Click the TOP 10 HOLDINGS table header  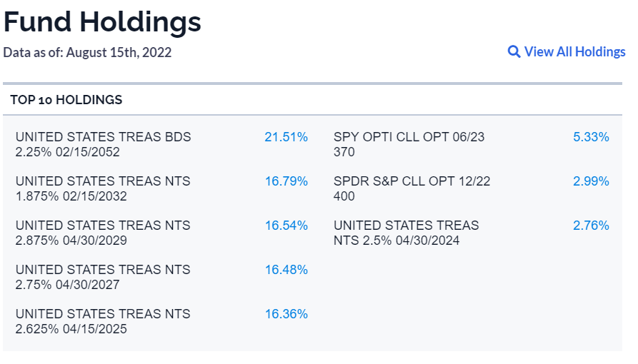click(x=66, y=100)
